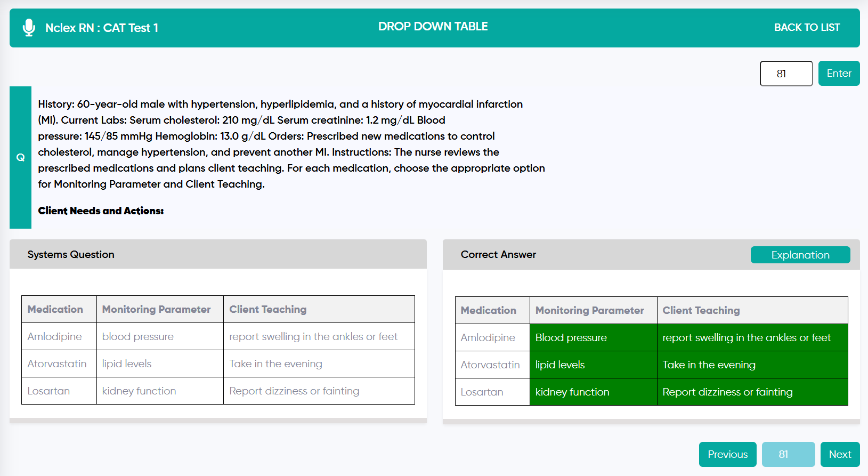Click the Systems Question panel title
This screenshot has height=476, width=868.
[71, 254]
